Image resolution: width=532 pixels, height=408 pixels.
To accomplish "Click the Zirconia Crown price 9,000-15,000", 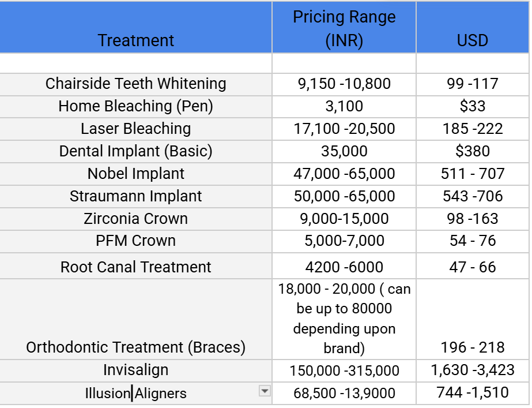I will [344, 219].
